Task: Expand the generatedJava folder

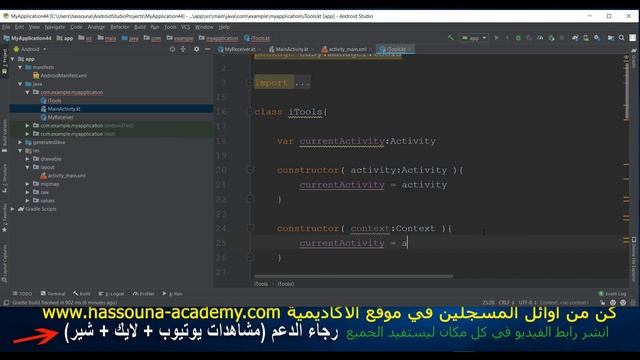Action: click(x=20, y=142)
